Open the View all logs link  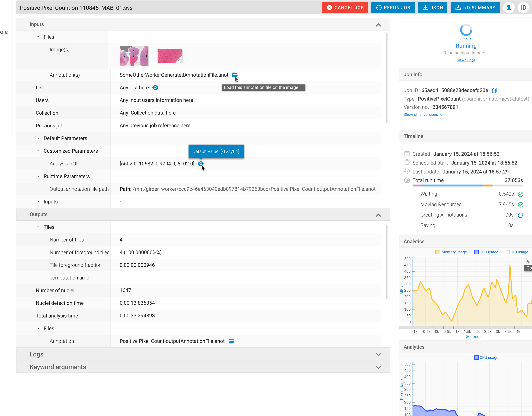466,60
